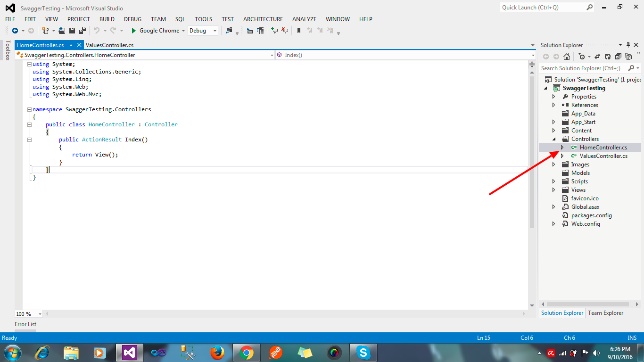Open the Solution Explorer window options dropdown

pyautogui.click(x=620, y=45)
